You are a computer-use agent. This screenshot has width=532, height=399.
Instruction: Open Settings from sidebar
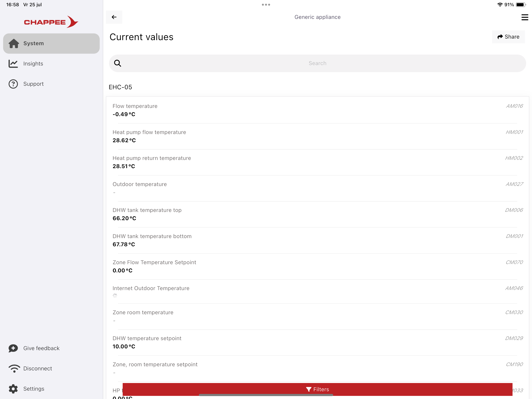pos(51,389)
